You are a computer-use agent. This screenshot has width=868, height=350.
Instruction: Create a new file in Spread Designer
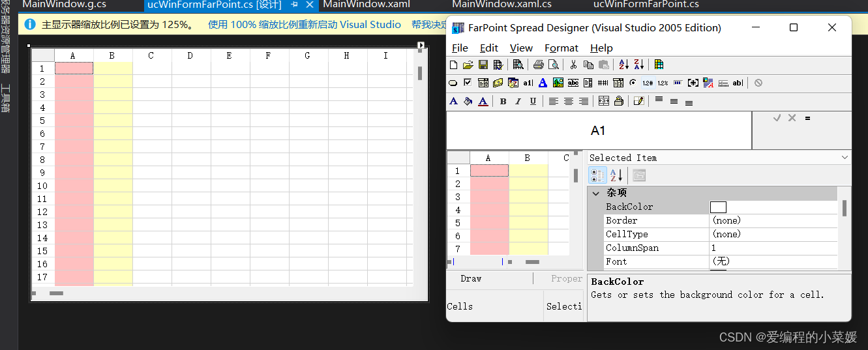point(453,65)
